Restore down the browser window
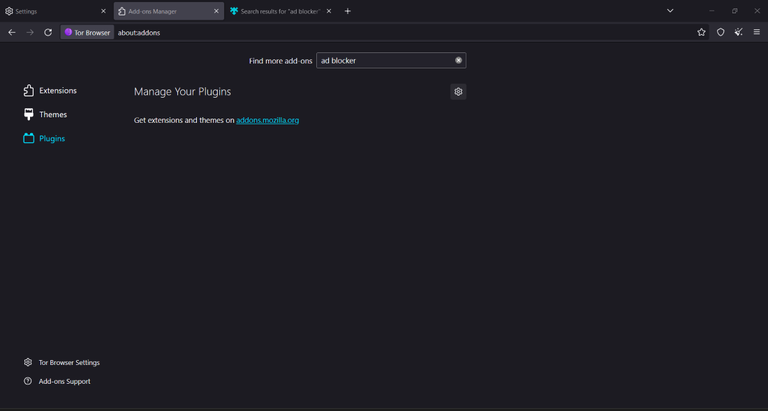This screenshot has width=768, height=411. (734, 11)
